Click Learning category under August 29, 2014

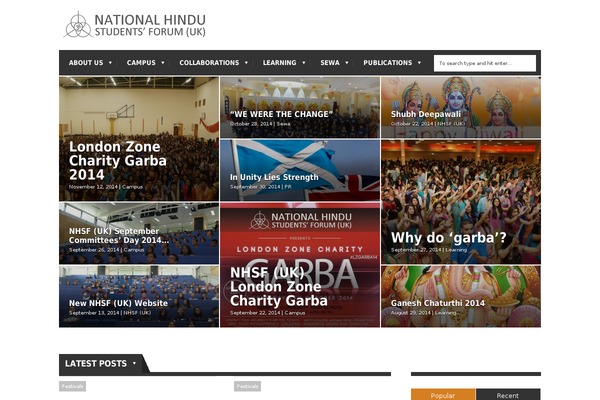445,313
